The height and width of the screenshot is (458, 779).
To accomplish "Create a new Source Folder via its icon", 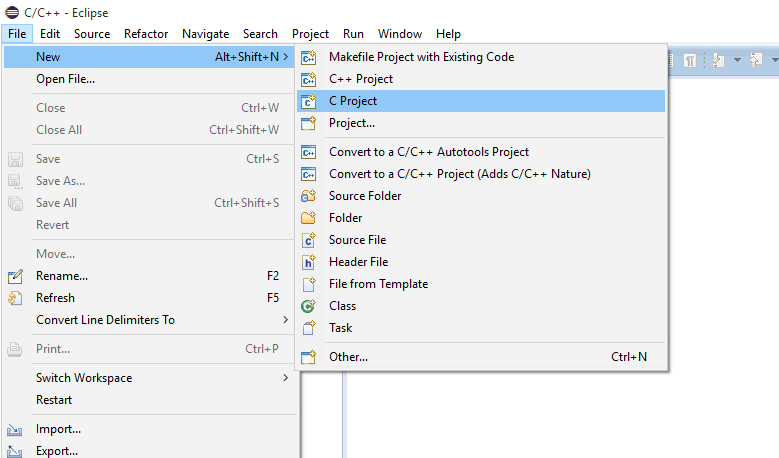I will point(309,196).
